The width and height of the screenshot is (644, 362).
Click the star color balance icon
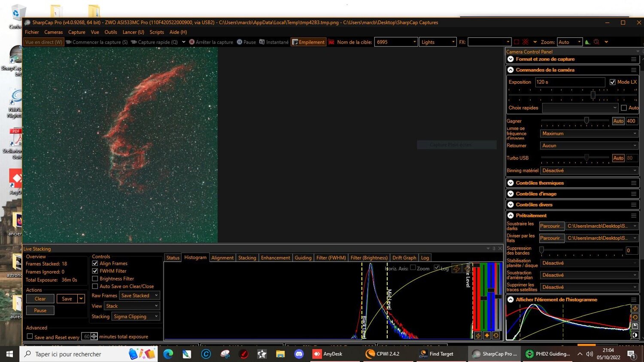pyautogui.click(x=487, y=336)
